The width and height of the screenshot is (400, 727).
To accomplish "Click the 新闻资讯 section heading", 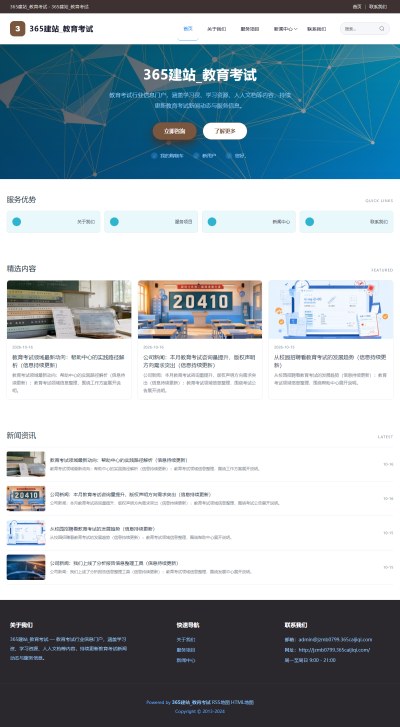I will tap(21, 436).
